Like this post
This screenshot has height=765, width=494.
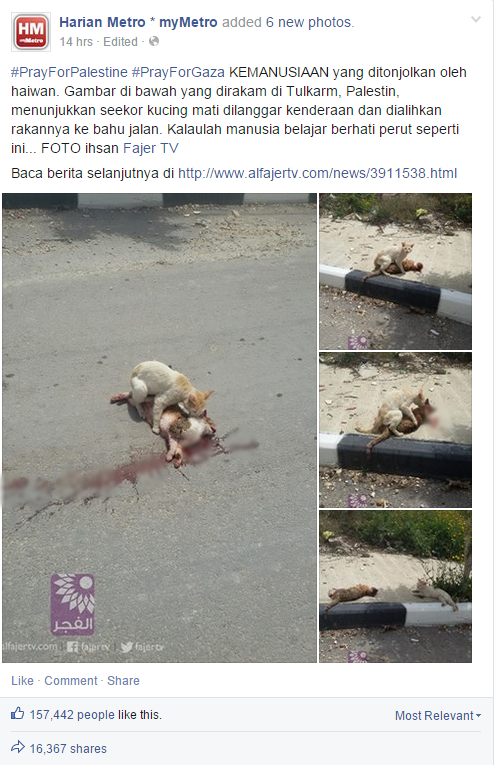pyautogui.click(x=22, y=681)
